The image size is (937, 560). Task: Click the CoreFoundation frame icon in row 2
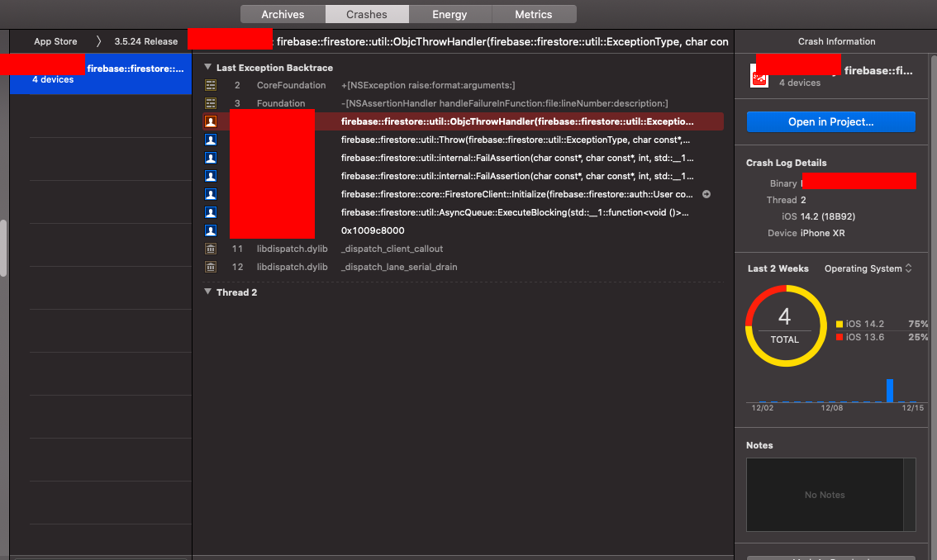click(209, 85)
